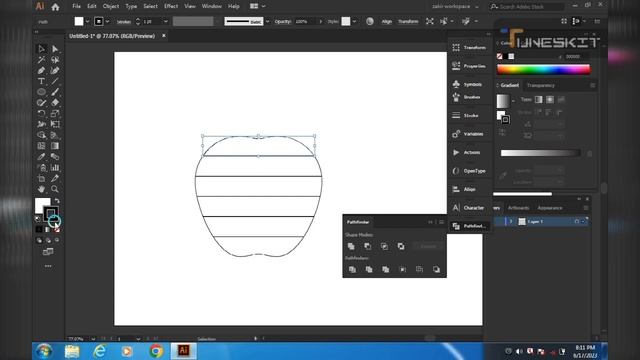Select the Eyedropper tool

point(41,157)
